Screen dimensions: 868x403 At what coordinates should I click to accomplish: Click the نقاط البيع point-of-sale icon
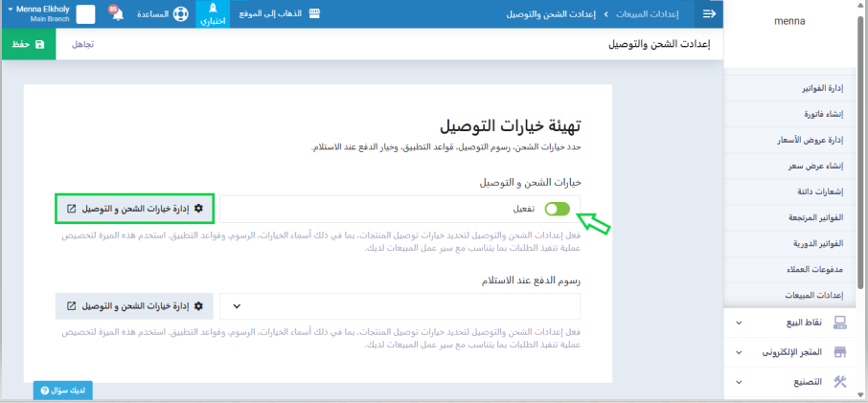tap(840, 323)
